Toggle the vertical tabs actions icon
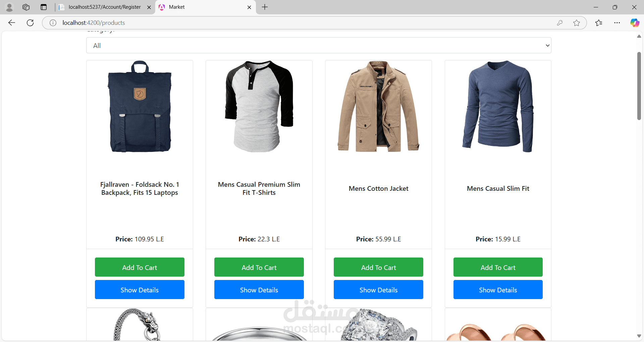This screenshot has width=644, height=342. point(44,7)
